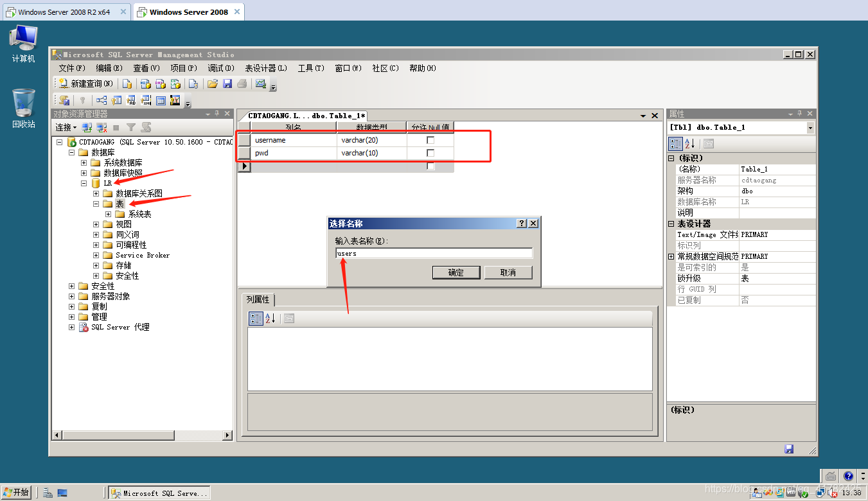Click the help question button in 选择名称 dialog
The height and width of the screenshot is (501, 868).
[x=522, y=224]
